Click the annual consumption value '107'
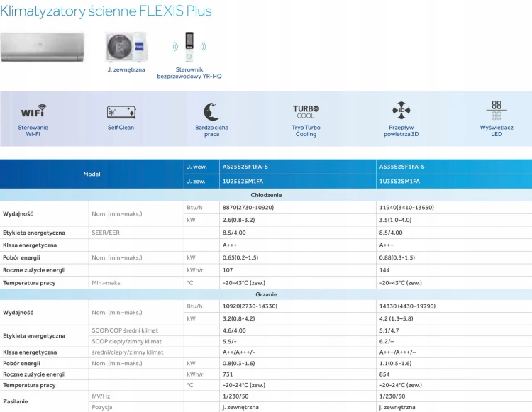 click(x=228, y=270)
